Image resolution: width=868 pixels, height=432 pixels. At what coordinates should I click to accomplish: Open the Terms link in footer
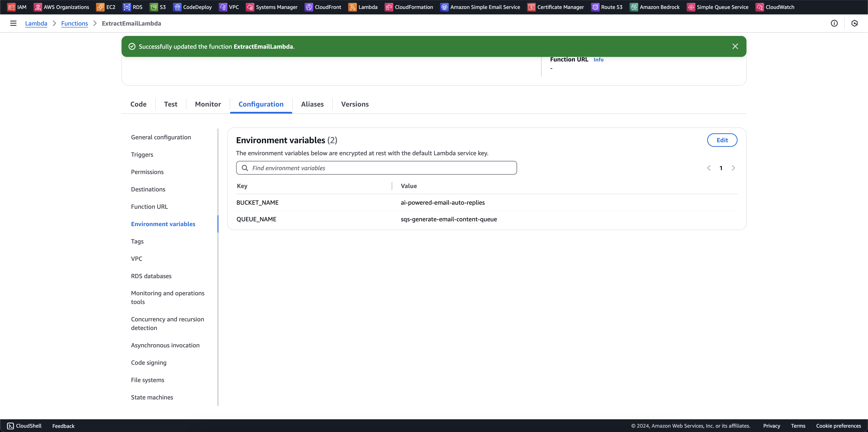click(x=798, y=426)
